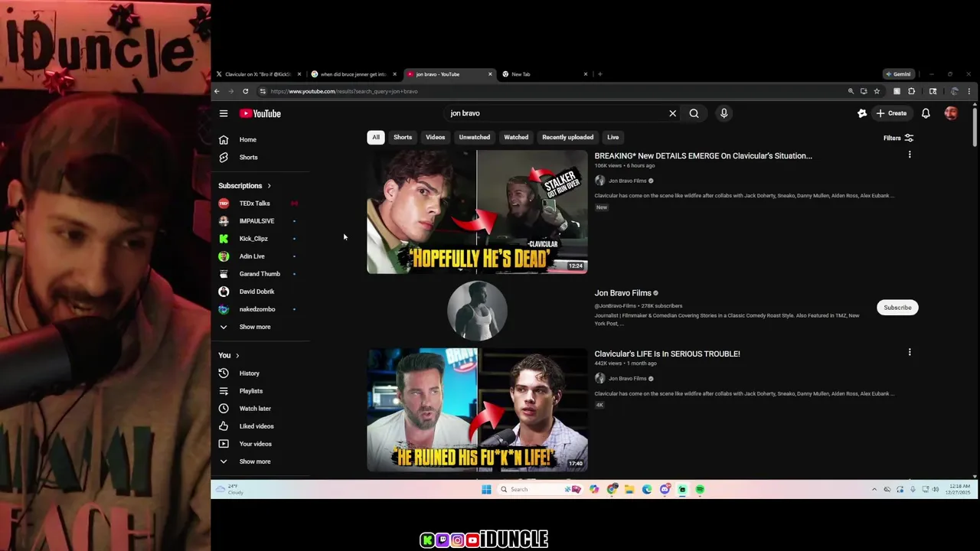
Task: Show hidden system tray icons chevron
Action: click(874, 490)
